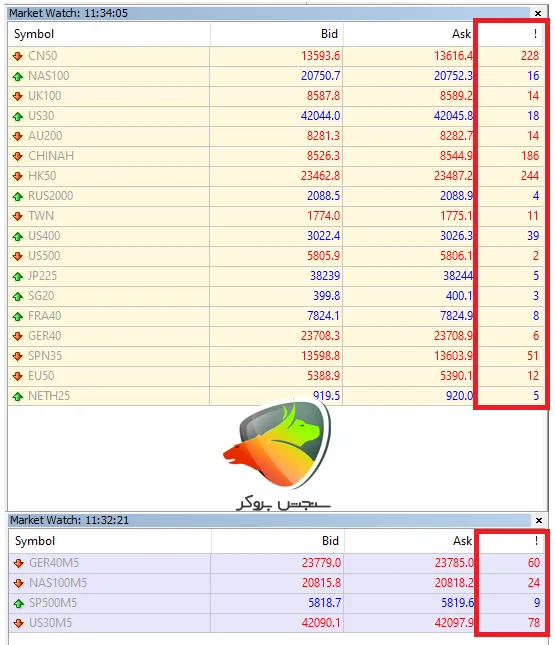This screenshot has height=645, width=555.
Task: Click EU50 bid value 5388.9
Action: point(323,376)
